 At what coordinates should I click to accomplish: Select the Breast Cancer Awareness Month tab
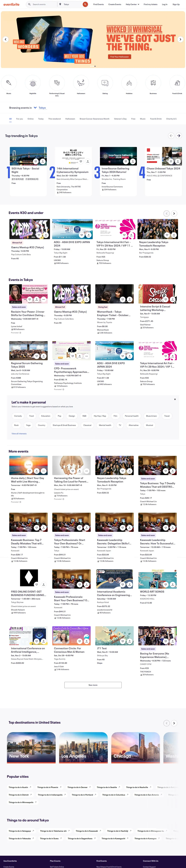[94, 119]
